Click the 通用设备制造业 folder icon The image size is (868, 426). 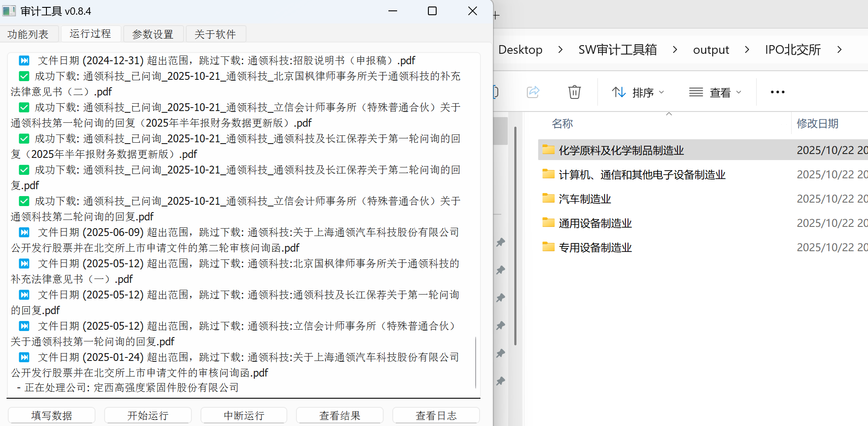(x=549, y=223)
